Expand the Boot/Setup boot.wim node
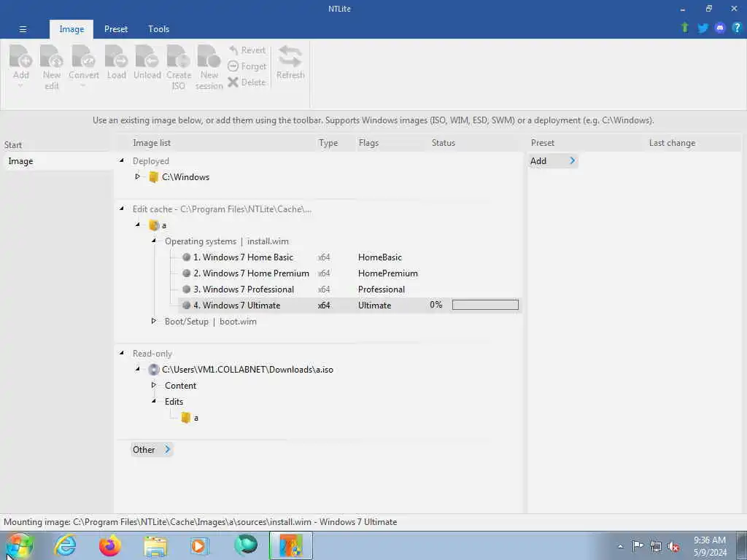Screen dimensions: 747x560 [x=154, y=321]
